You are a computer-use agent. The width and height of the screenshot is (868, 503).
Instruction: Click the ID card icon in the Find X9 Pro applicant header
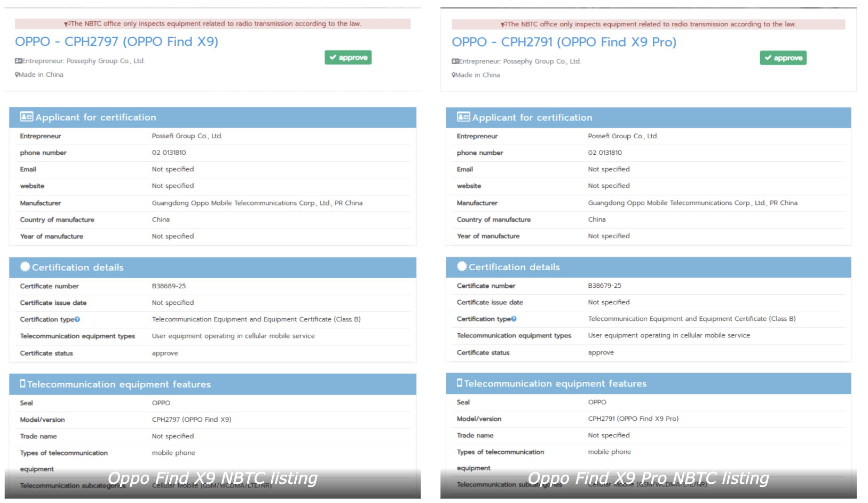[x=463, y=116]
